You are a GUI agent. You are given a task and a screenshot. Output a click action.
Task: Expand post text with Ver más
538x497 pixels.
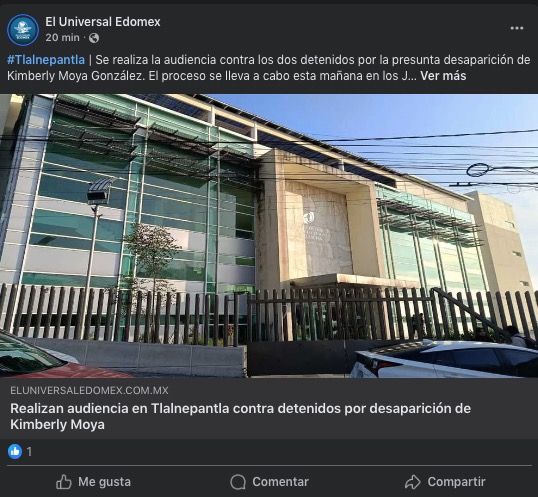443,76
